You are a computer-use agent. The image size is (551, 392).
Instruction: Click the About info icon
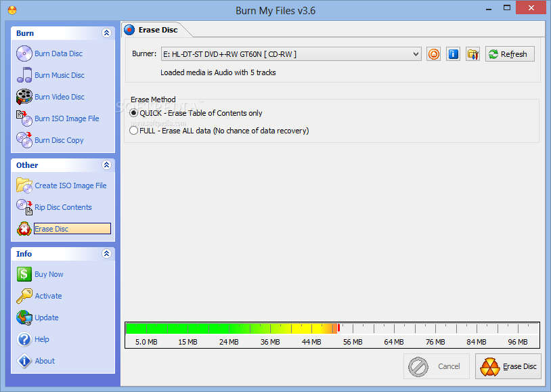pos(24,361)
